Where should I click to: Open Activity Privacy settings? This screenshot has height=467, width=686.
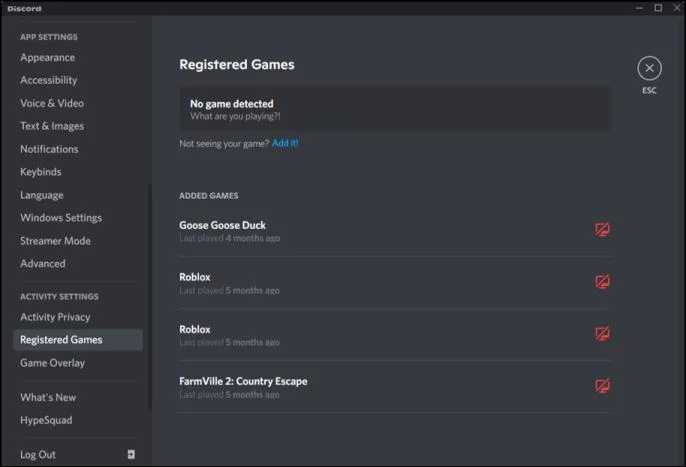point(55,317)
